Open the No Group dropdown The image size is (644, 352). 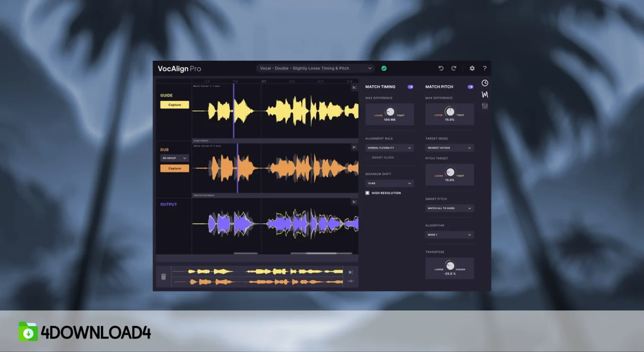[174, 158]
